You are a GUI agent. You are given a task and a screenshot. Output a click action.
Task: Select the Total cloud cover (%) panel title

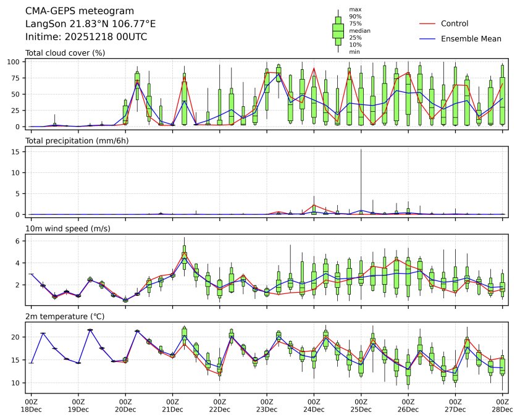click(65, 52)
